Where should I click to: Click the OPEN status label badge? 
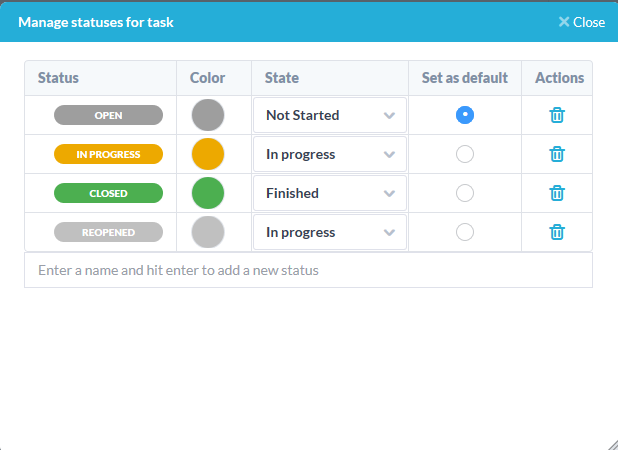click(x=108, y=115)
